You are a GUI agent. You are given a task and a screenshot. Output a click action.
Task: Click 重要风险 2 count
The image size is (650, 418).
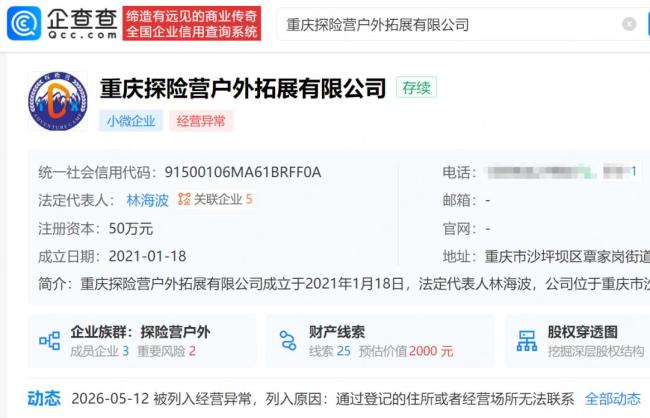coord(166,352)
